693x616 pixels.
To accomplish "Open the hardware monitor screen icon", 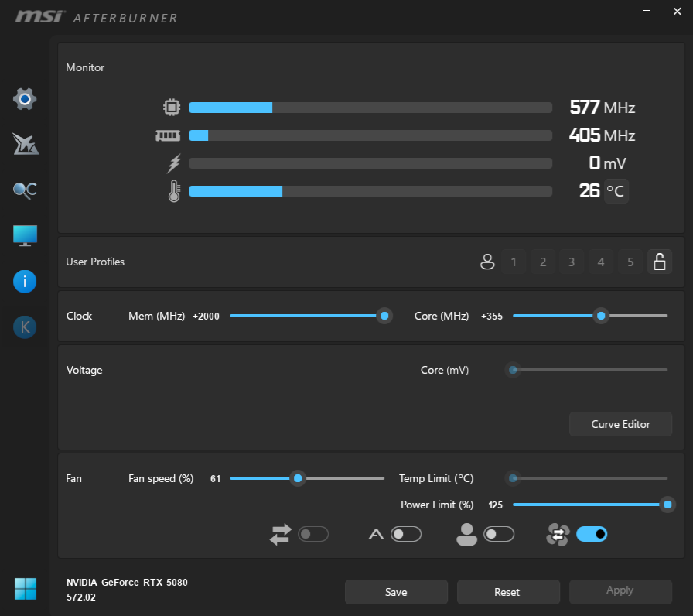I will [x=25, y=236].
